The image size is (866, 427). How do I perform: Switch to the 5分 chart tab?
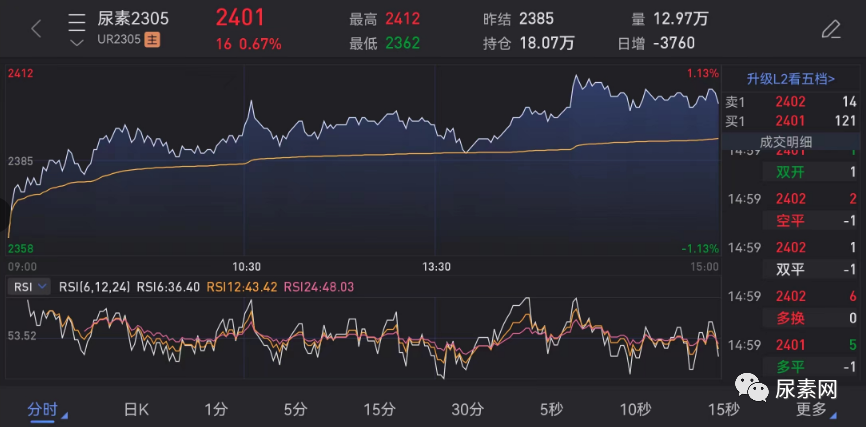tap(295, 410)
